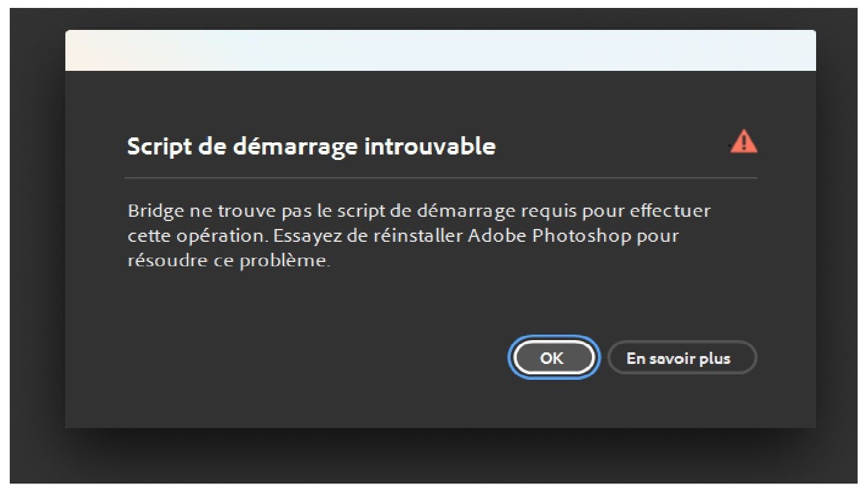Click the line résoudre ce problème
Screen dimensions: 868x494
pos(228,261)
